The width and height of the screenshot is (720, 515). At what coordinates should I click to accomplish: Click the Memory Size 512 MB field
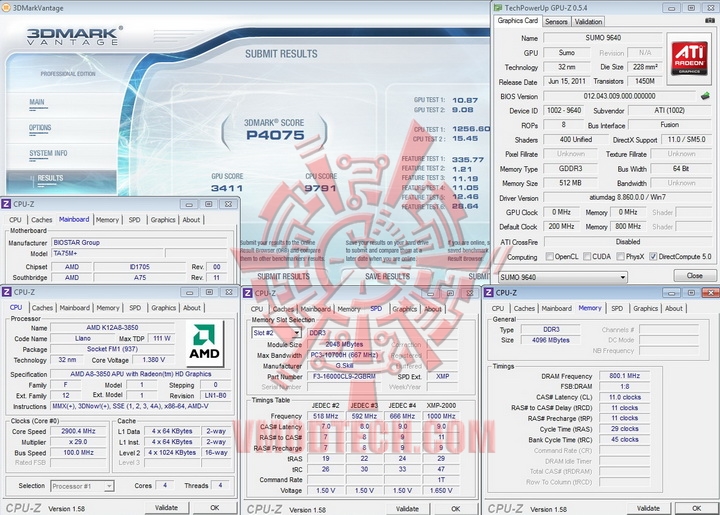[570, 183]
